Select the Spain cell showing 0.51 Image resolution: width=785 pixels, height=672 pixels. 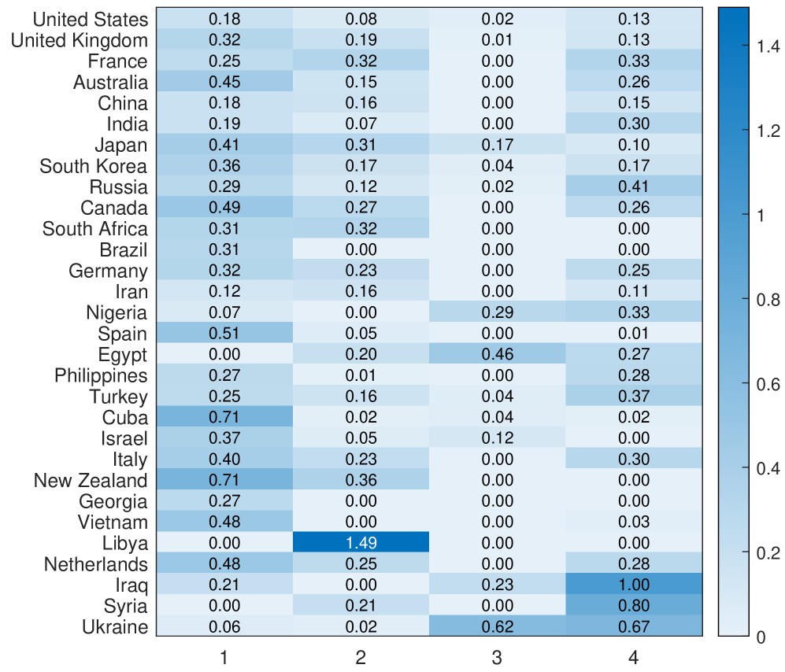[224, 334]
